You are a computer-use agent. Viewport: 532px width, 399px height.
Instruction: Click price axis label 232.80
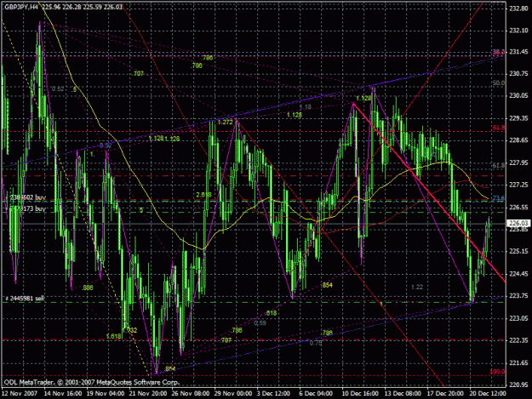518,9
